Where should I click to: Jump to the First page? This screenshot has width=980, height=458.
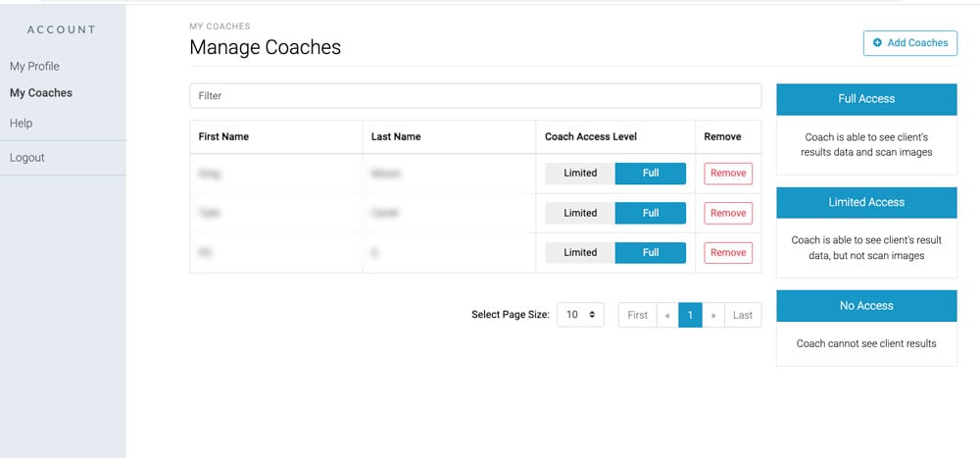(637, 315)
